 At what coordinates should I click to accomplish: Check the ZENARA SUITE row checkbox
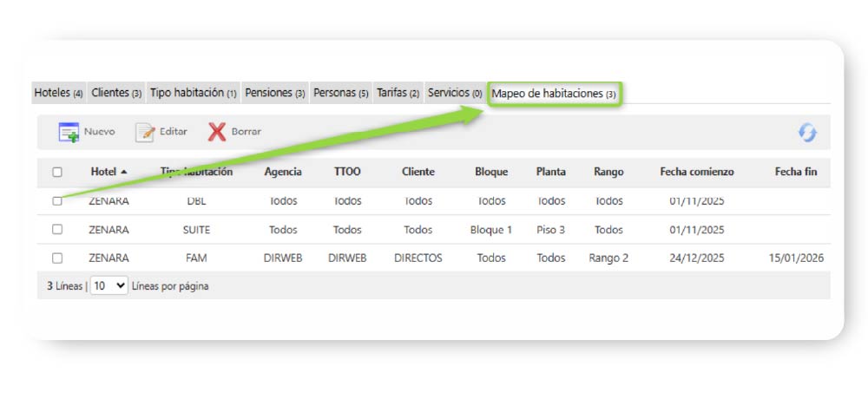57,230
